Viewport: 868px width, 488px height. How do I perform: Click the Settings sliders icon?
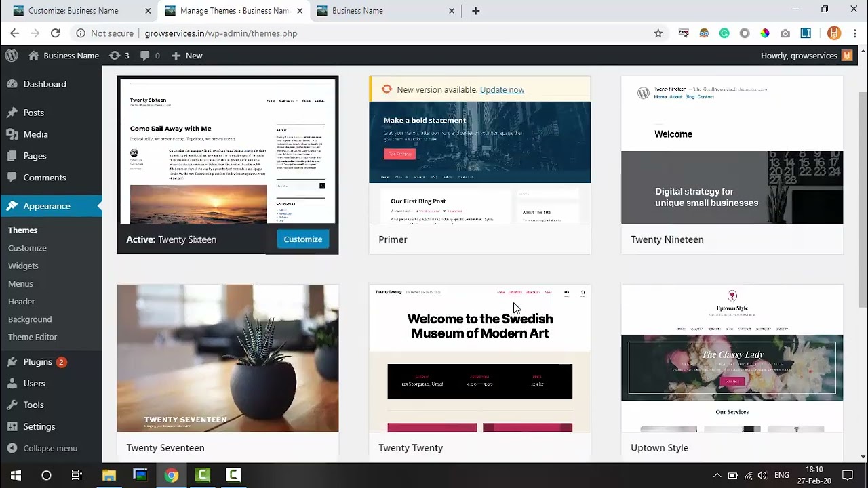point(12,427)
